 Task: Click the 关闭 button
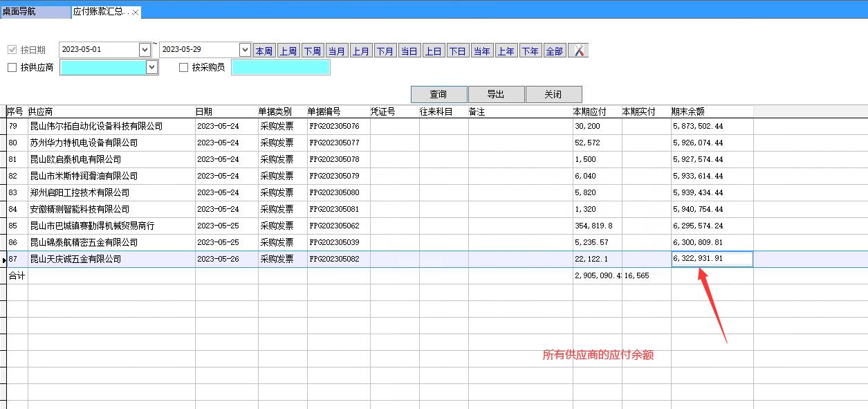(x=553, y=94)
